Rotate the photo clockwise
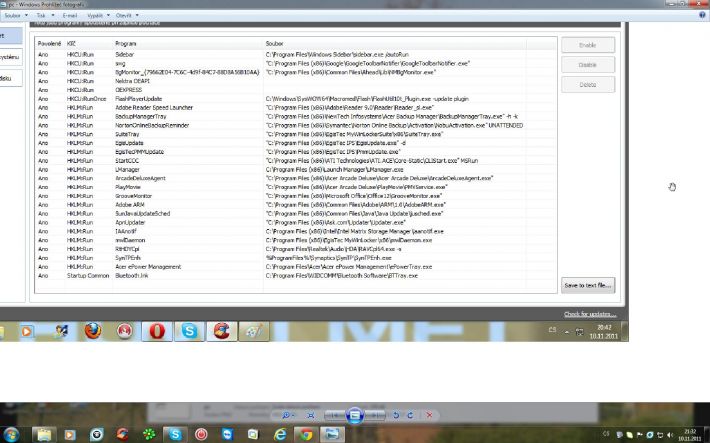The width and height of the screenshot is (710, 443). click(x=410, y=415)
